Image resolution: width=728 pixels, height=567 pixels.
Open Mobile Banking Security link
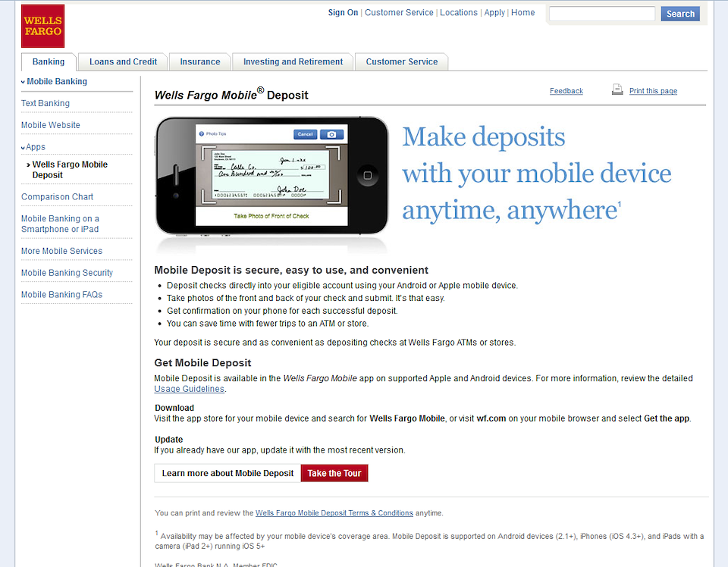coord(67,273)
